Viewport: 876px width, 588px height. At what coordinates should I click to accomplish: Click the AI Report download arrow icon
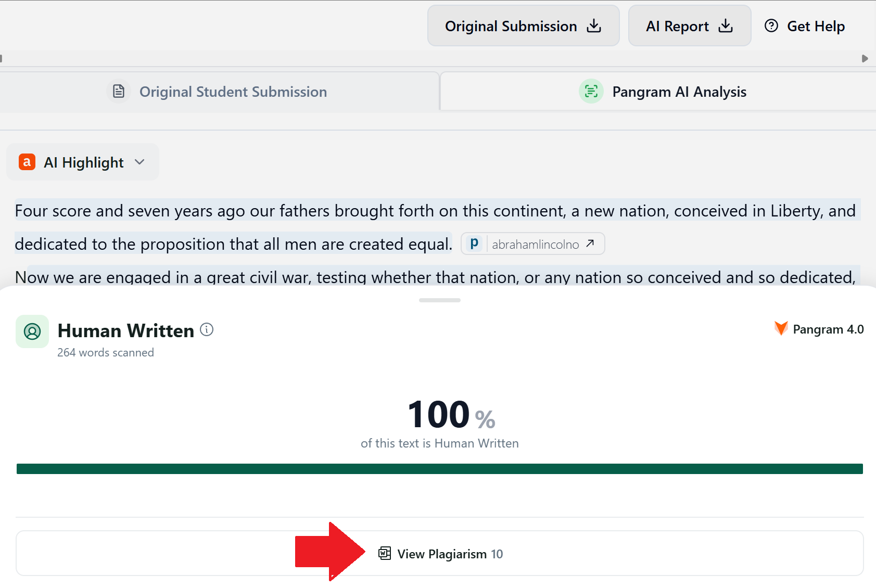726,26
